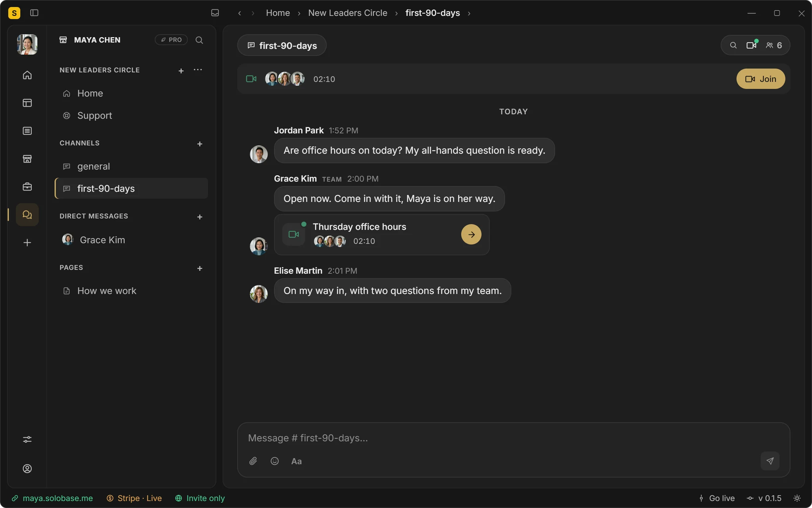Show the 6 channel members
This screenshot has width=812, height=508.
pyautogui.click(x=774, y=45)
